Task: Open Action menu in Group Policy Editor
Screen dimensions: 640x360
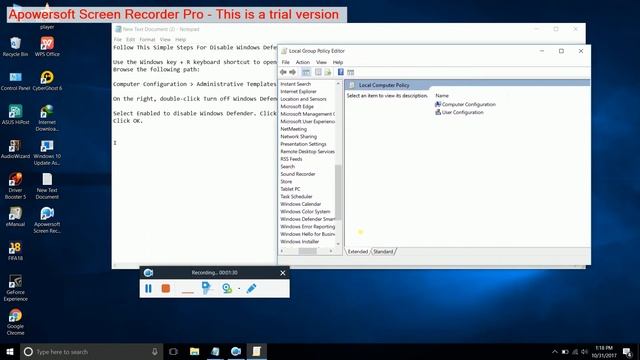Action: pos(302,62)
